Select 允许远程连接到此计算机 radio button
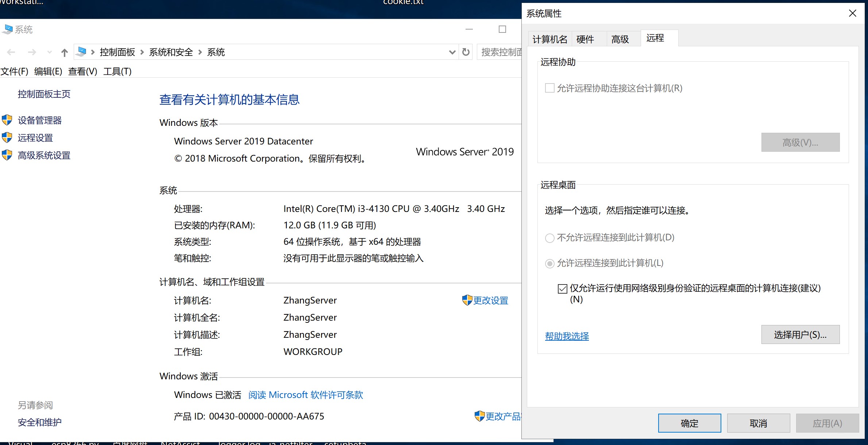Image resolution: width=868 pixels, height=445 pixels. tap(549, 263)
